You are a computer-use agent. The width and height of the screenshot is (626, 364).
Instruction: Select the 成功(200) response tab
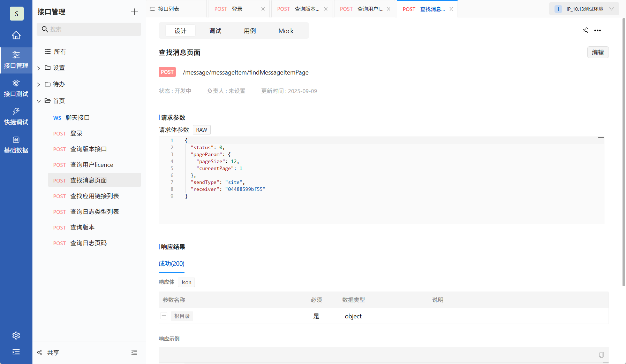coord(172,264)
